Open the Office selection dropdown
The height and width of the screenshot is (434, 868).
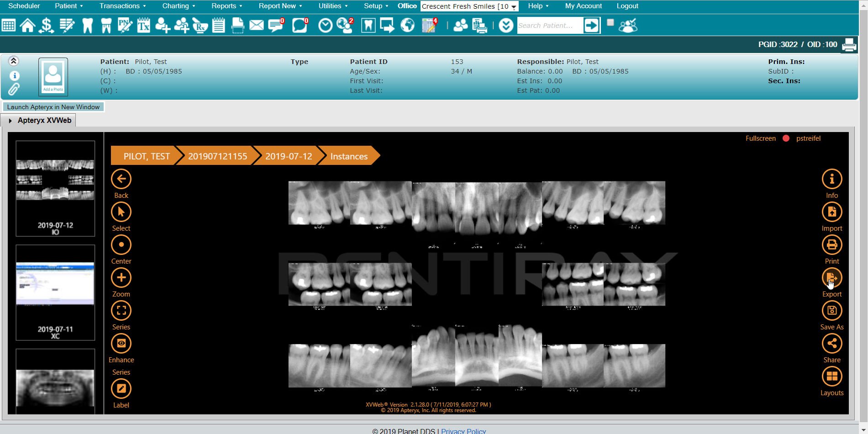[x=469, y=6]
